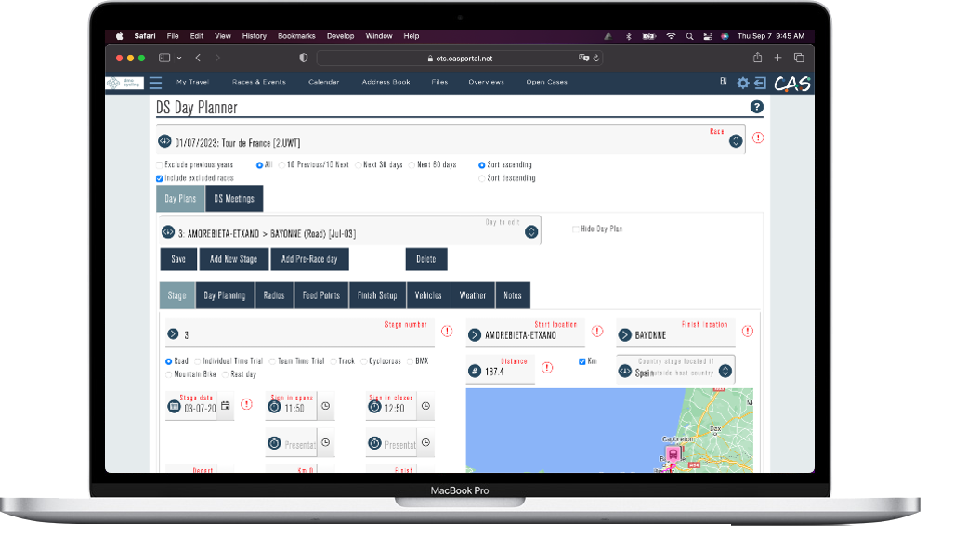Click the red warning icon beside Race field
This screenshot has width=980, height=536.
click(757, 137)
